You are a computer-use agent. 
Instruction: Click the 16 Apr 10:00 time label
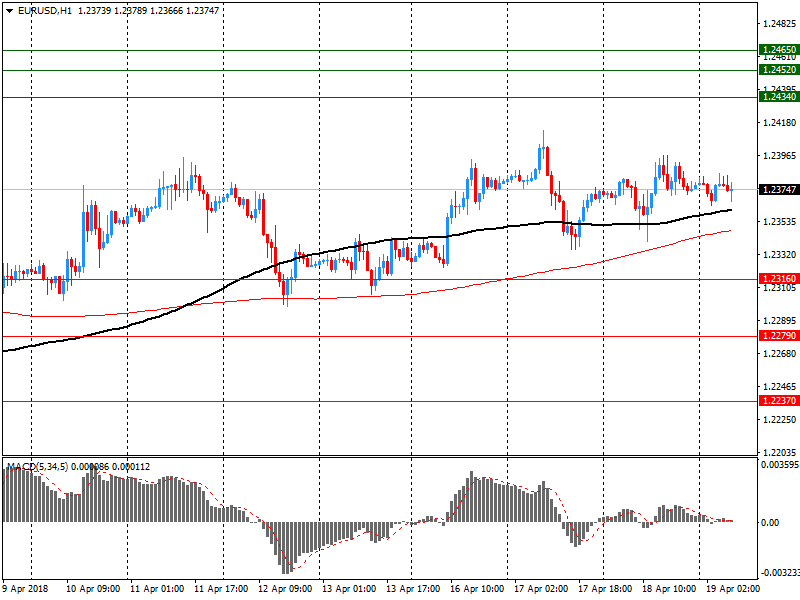point(477,589)
